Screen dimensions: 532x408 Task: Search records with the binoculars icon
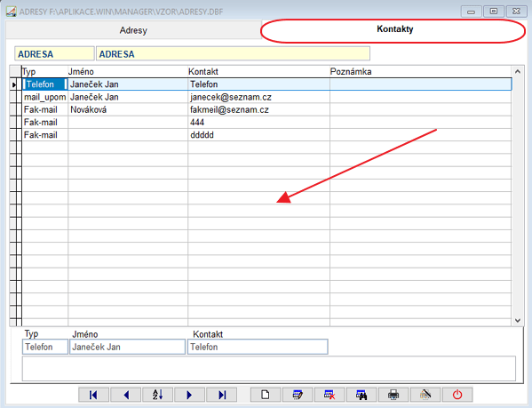tap(361, 395)
